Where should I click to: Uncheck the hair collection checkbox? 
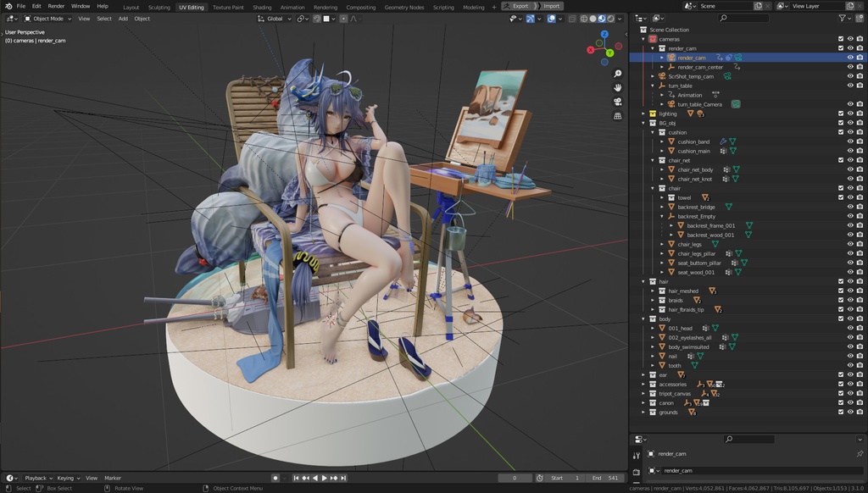coord(841,281)
